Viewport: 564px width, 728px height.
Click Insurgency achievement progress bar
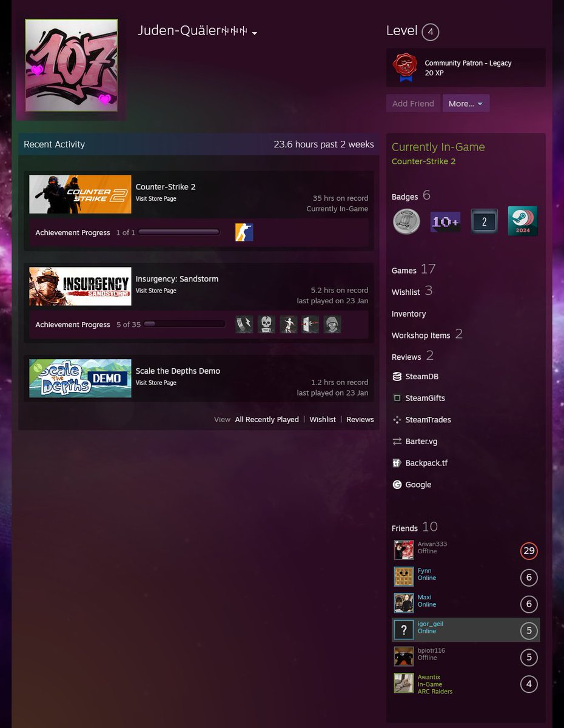pyautogui.click(x=184, y=325)
